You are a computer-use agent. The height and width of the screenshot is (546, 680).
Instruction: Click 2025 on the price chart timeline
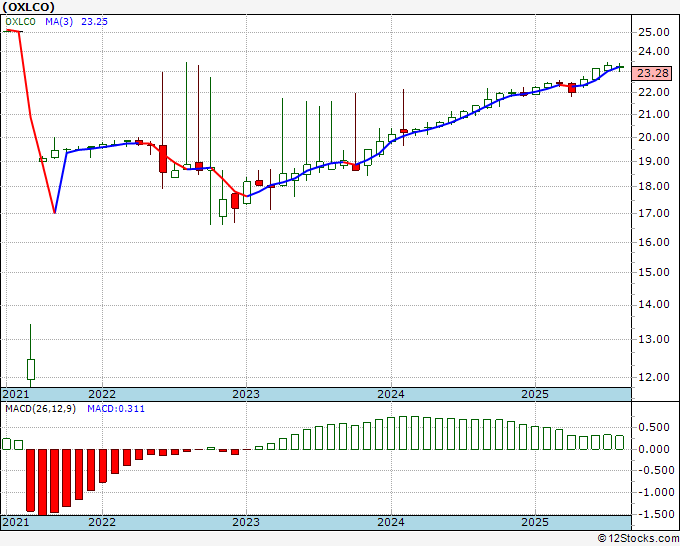(x=535, y=394)
